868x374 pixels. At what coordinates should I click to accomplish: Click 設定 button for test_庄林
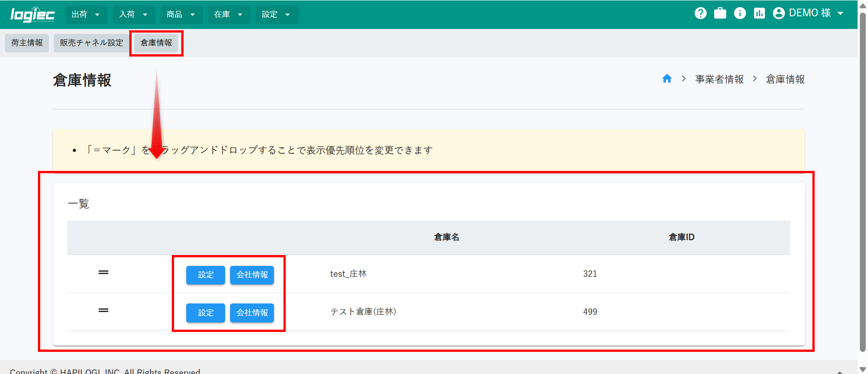206,275
